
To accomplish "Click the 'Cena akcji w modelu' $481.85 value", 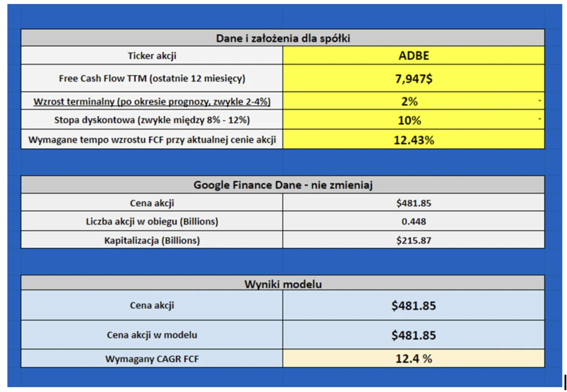I will click(414, 335).
